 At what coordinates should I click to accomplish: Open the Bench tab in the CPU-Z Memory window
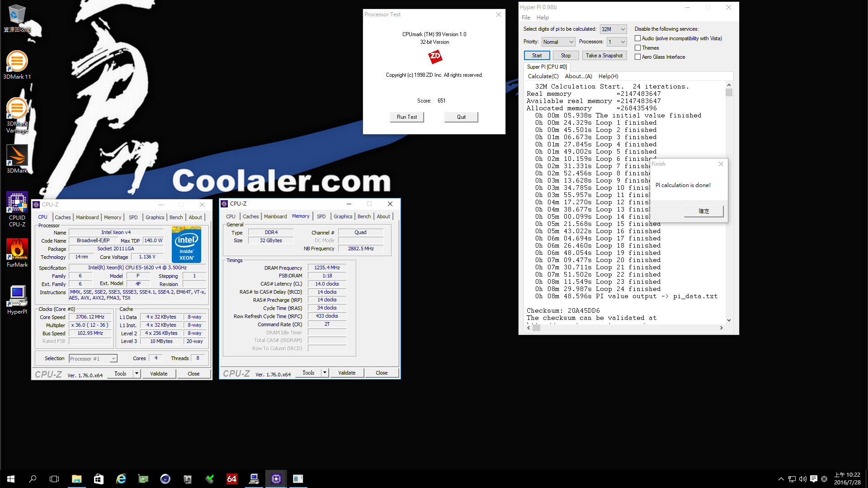[x=364, y=216]
